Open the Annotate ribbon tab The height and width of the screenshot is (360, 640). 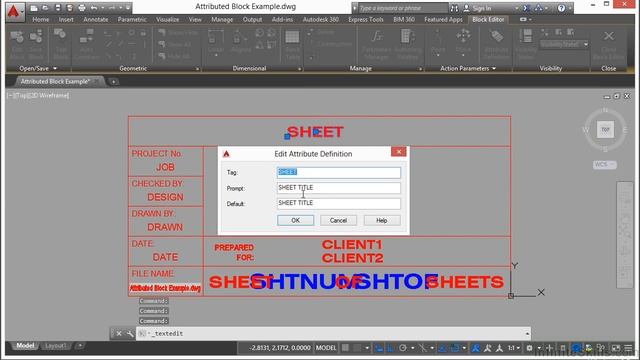click(x=96, y=19)
